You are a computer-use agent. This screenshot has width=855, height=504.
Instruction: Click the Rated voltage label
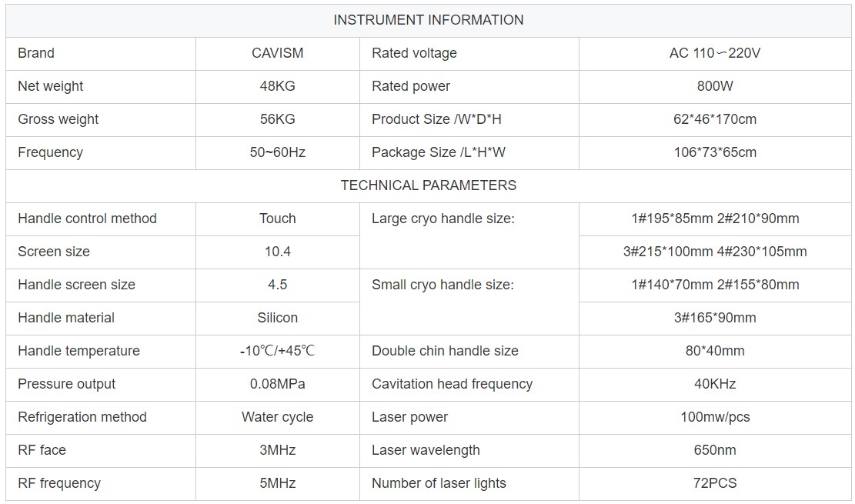coord(414,53)
